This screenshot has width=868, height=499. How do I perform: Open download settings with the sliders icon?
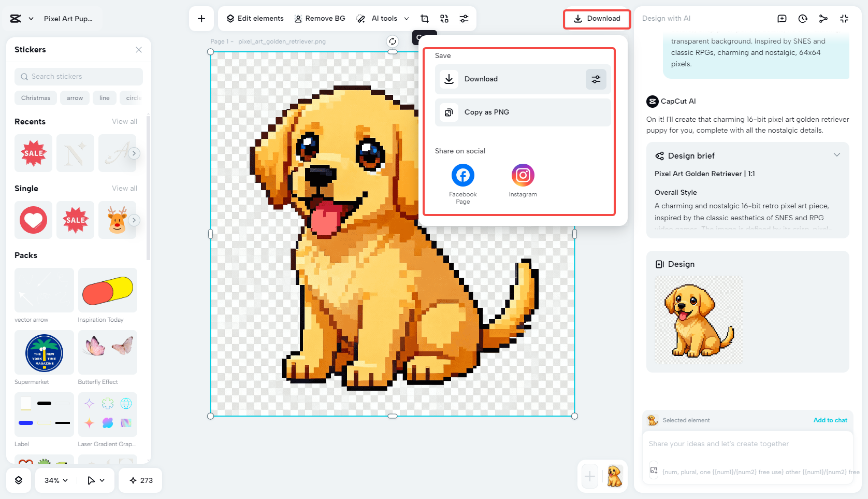(596, 79)
